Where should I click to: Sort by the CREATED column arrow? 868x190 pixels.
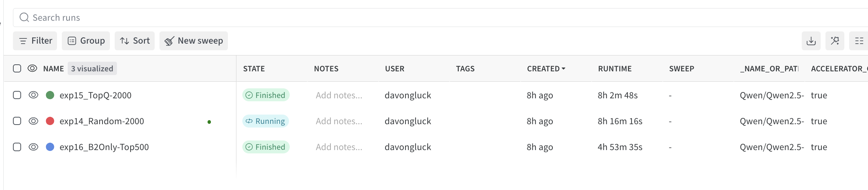click(x=563, y=68)
